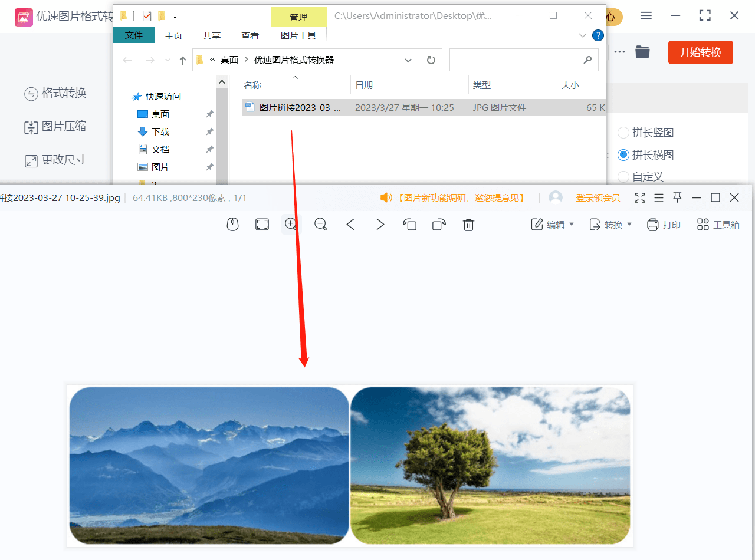Screen dimensions: 755x560
Task: Choose the 自定义 radio option
Action: (x=623, y=176)
